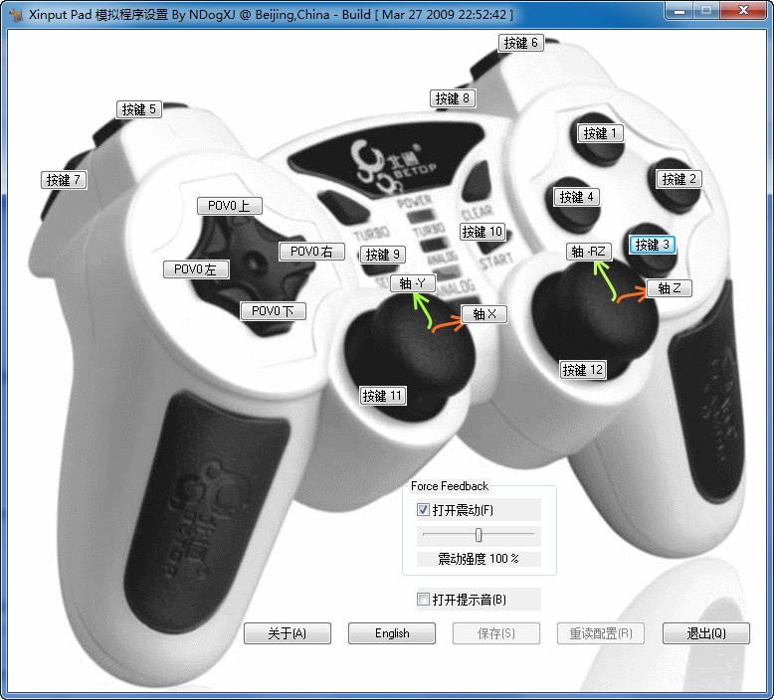Click the 轴 X left stick axis
Image resolution: width=774 pixels, height=700 pixels.
484,314
